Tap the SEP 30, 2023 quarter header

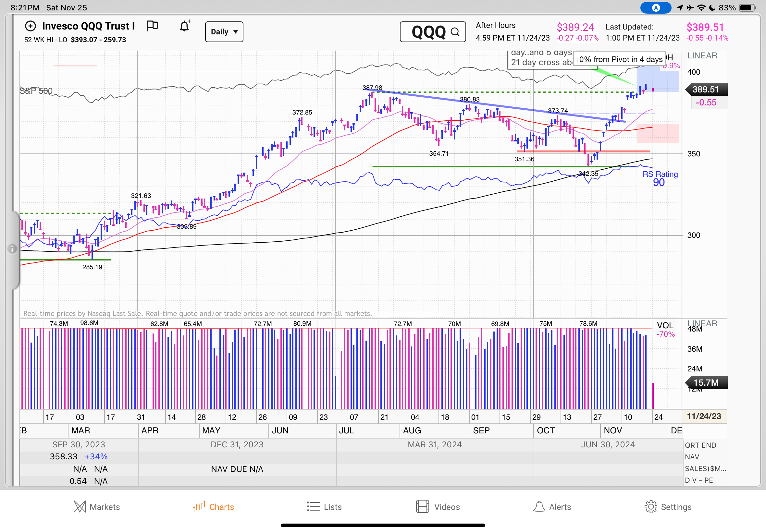coord(79,444)
